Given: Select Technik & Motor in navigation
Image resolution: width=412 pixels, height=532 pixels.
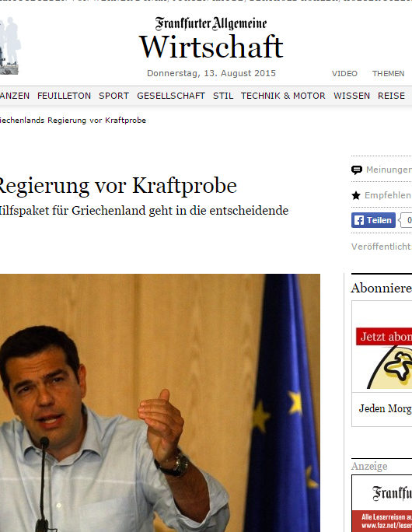Looking at the screenshot, I should 283,96.
